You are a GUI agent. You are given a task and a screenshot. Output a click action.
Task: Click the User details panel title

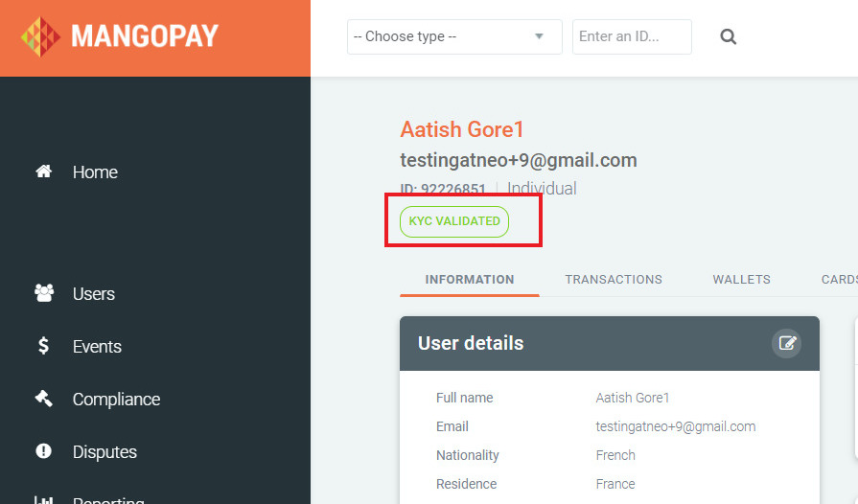(471, 343)
